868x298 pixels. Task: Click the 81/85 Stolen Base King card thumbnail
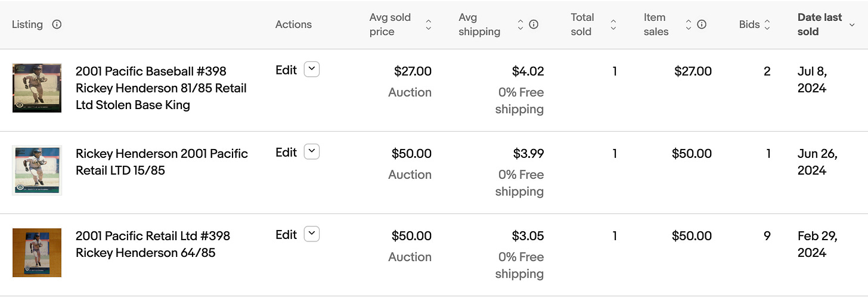(37, 88)
